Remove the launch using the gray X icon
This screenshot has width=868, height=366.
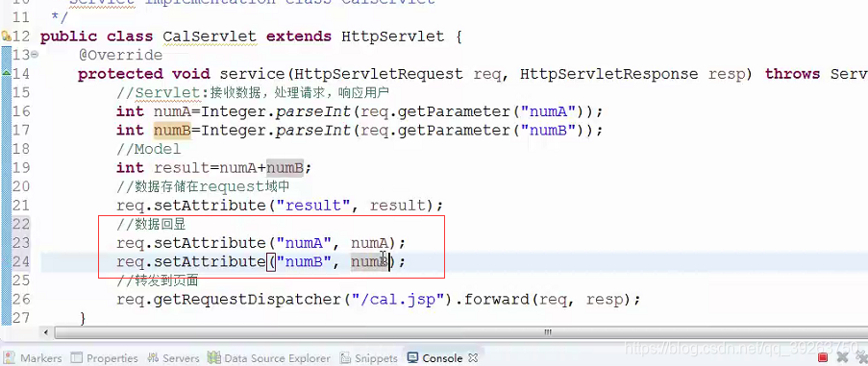843,358
